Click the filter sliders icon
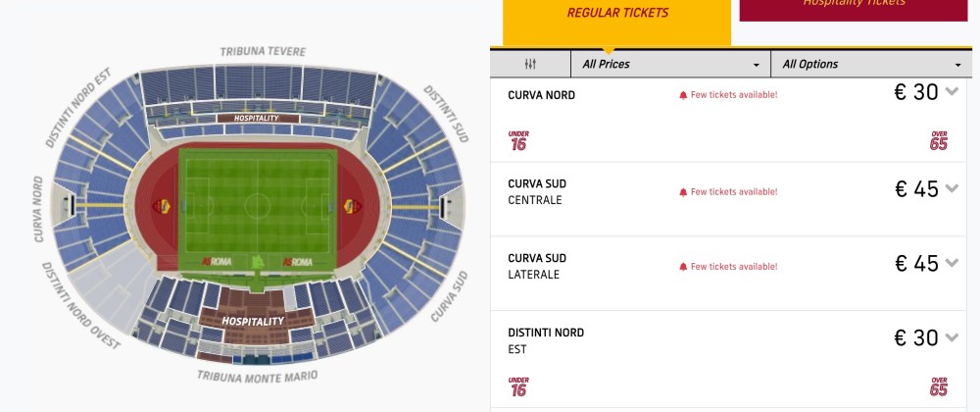The width and height of the screenshot is (980, 412). [x=530, y=65]
